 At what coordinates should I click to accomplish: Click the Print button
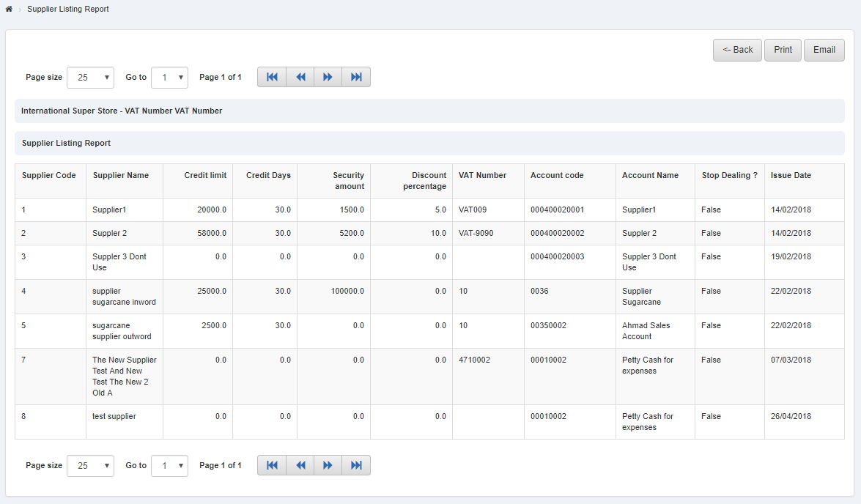(x=783, y=50)
